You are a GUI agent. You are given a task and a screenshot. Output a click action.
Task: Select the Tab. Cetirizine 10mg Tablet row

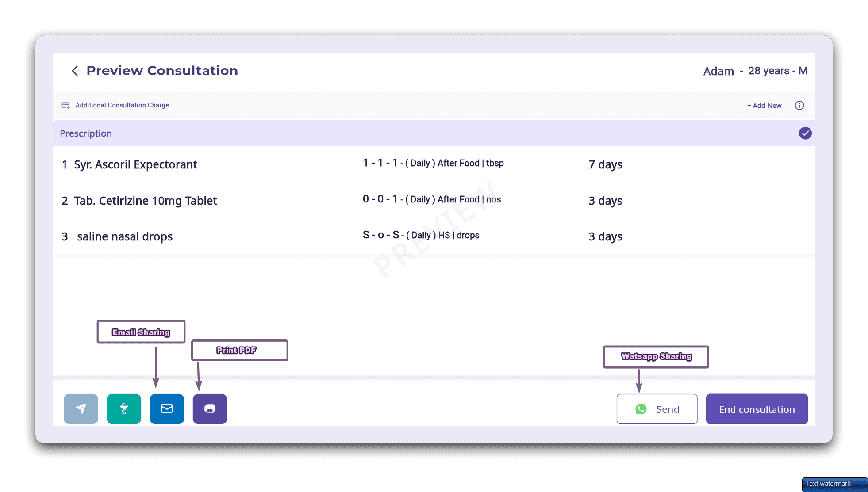click(x=434, y=201)
